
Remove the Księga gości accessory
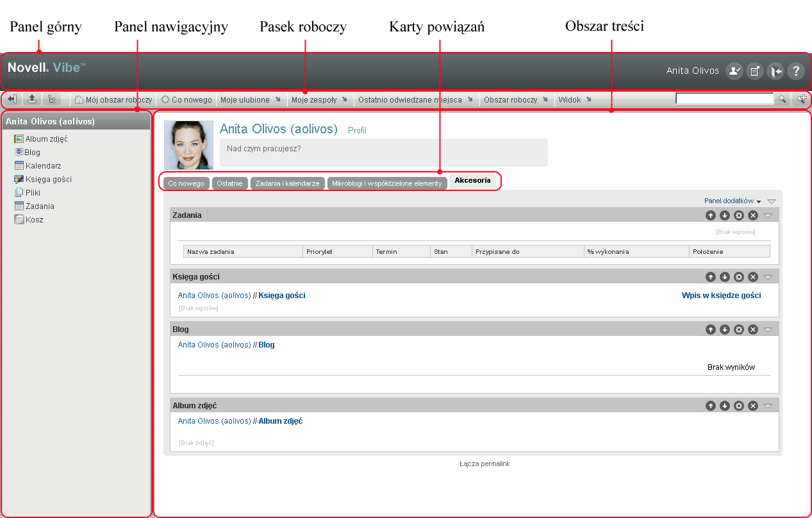pos(753,277)
